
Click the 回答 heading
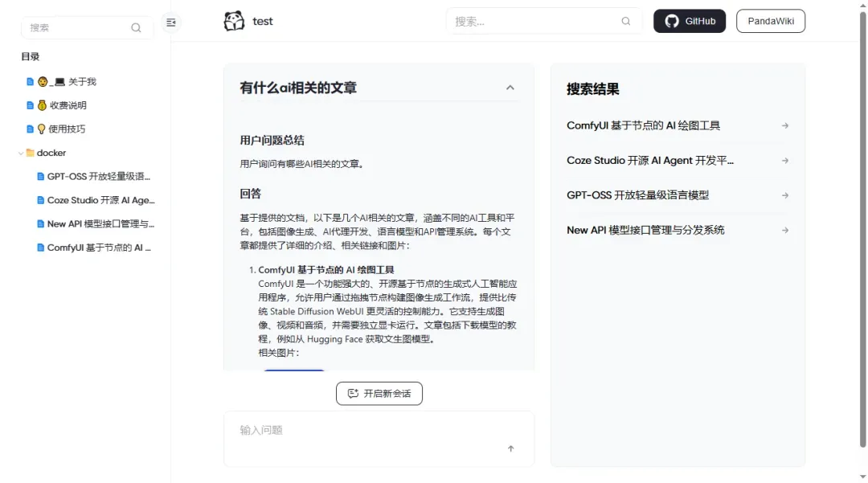coord(250,194)
